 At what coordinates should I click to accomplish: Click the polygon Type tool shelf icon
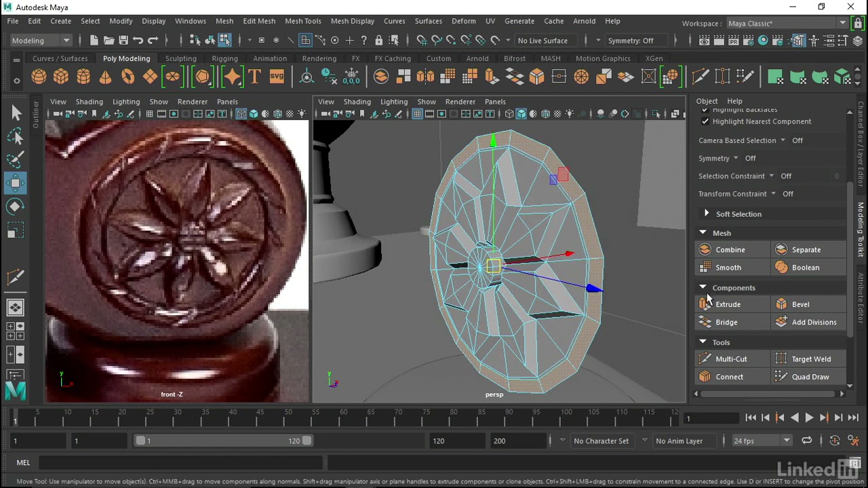[255, 77]
